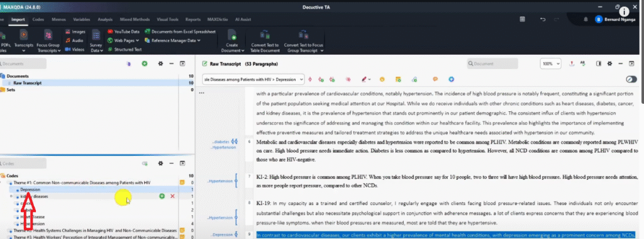Image resolution: width=644 pixels, height=239 pixels.
Task: Click green new document icon in Documents panel
Action: point(145,64)
